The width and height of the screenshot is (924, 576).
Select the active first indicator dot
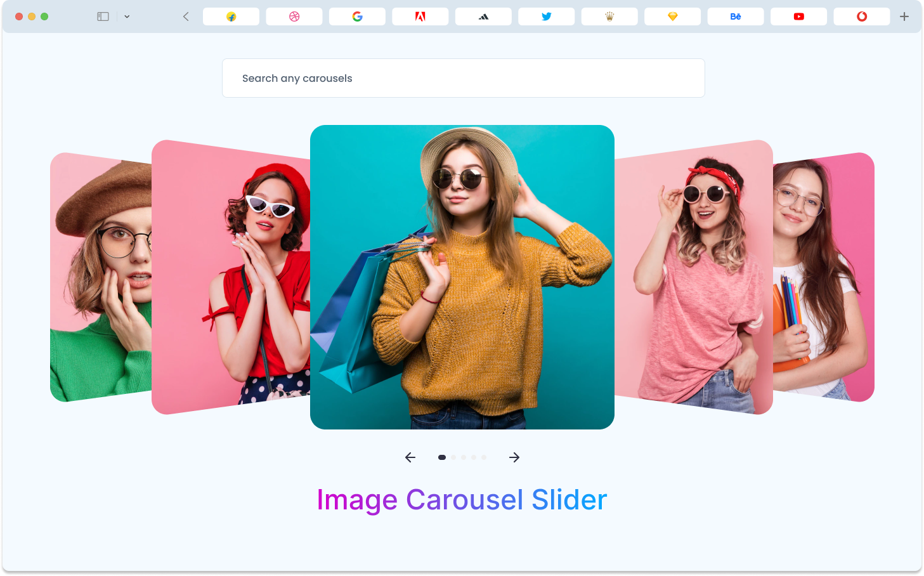pos(442,457)
